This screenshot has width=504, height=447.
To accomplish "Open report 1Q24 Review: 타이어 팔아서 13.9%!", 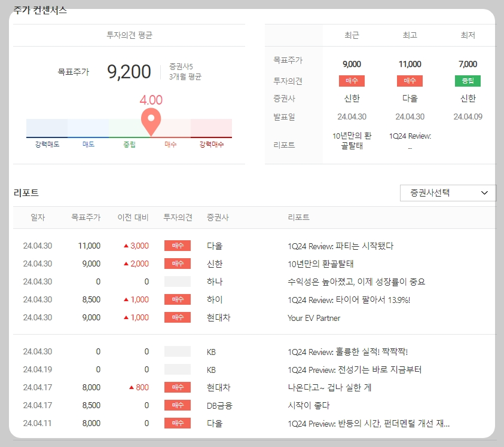I will pyautogui.click(x=349, y=300).
